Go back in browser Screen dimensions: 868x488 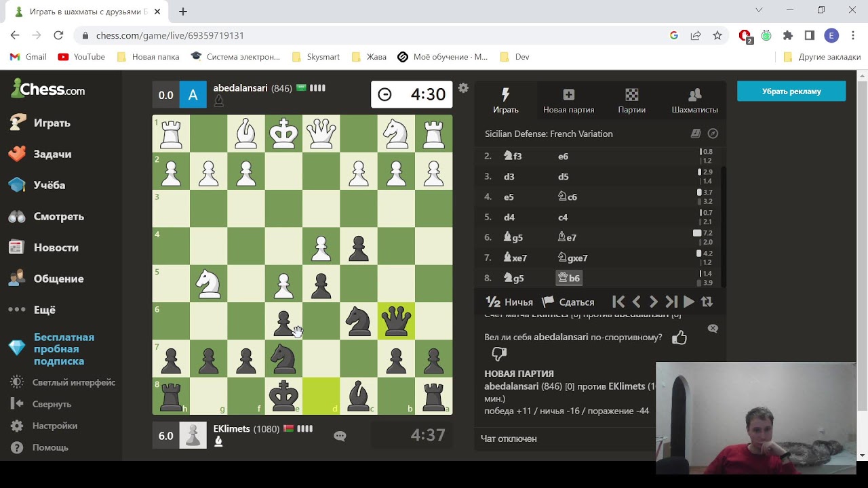coord(15,35)
